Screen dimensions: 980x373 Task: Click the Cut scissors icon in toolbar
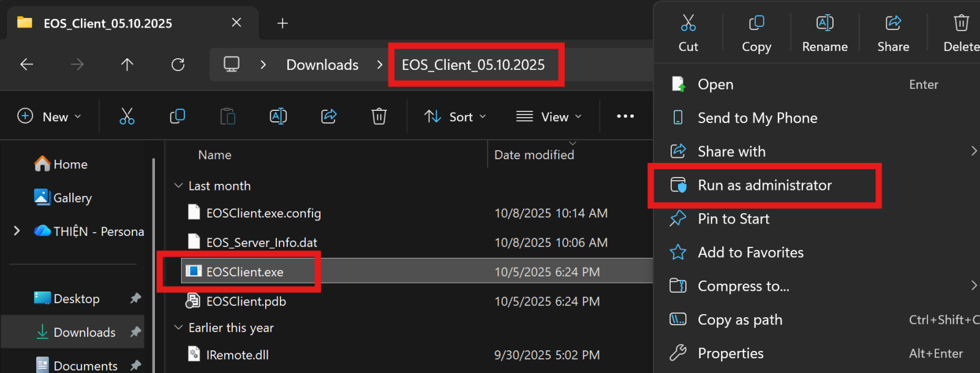127,116
